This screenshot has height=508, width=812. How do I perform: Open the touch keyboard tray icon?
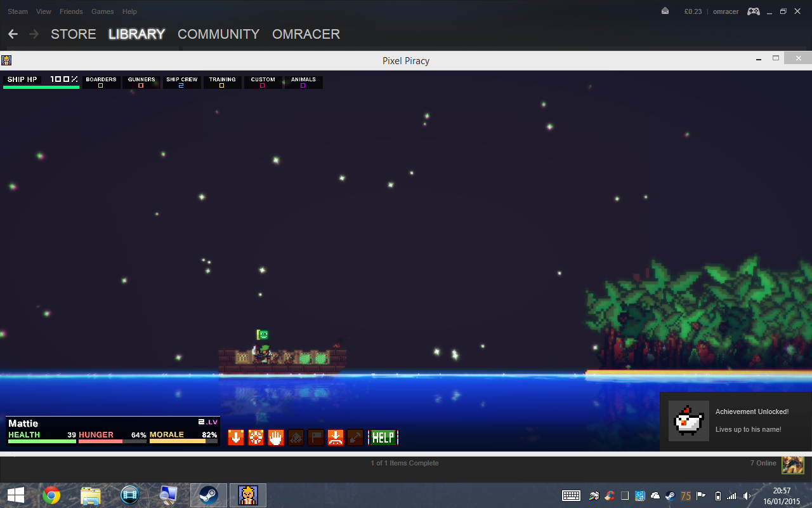point(571,496)
